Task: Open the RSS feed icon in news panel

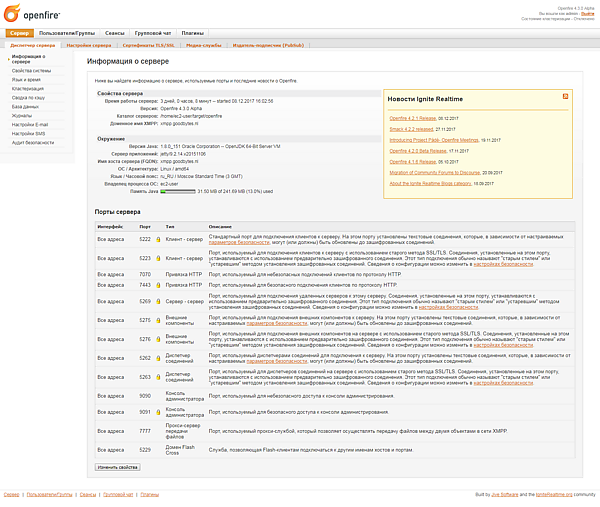Action: [x=565, y=96]
